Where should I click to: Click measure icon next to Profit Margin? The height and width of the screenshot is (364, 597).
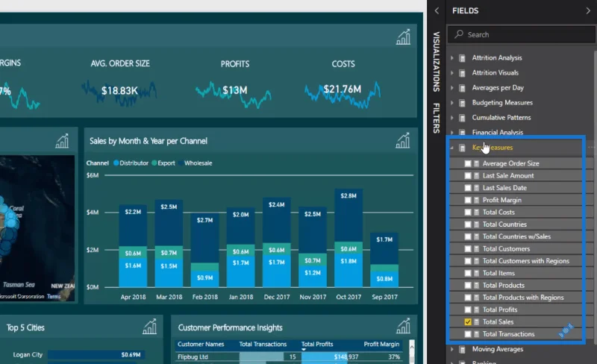(477, 200)
